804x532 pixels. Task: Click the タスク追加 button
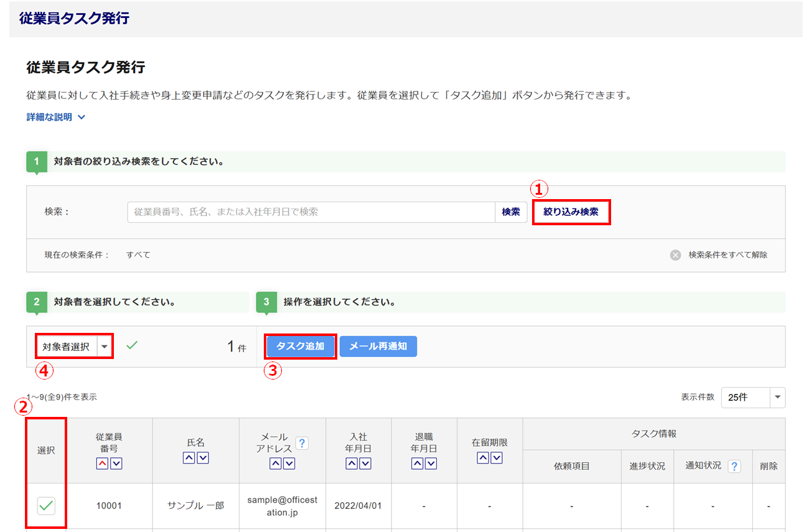pyautogui.click(x=301, y=347)
